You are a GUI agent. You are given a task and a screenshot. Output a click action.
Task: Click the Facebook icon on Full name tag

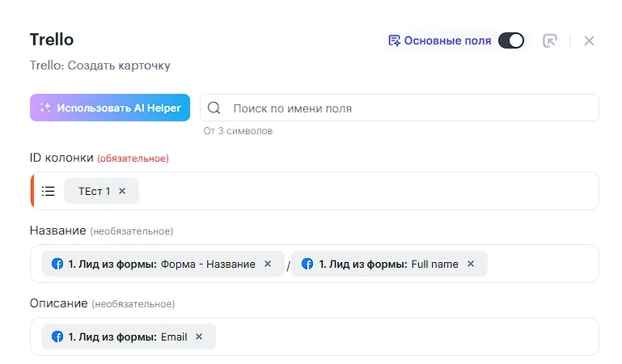pyautogui.click(x=307, y=264)
